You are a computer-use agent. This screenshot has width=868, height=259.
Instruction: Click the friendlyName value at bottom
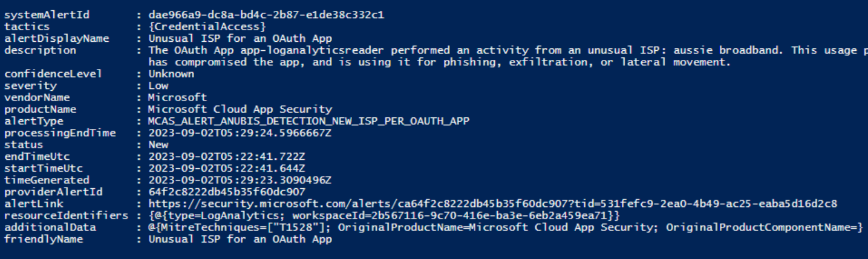tap(240, 239)
